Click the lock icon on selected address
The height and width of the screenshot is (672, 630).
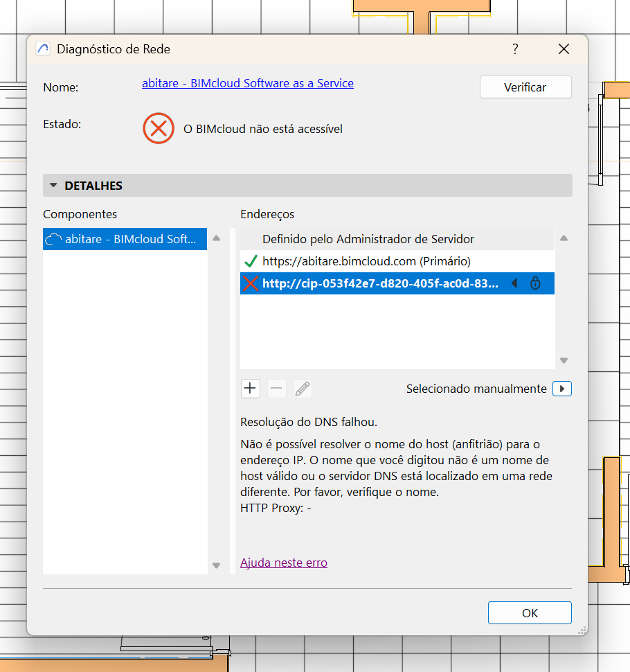[535, 283]
